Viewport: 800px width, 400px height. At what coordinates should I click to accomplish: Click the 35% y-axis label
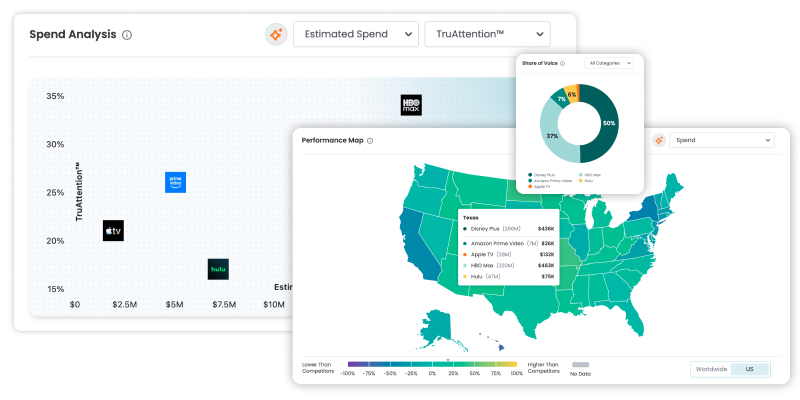coord(55,96)
